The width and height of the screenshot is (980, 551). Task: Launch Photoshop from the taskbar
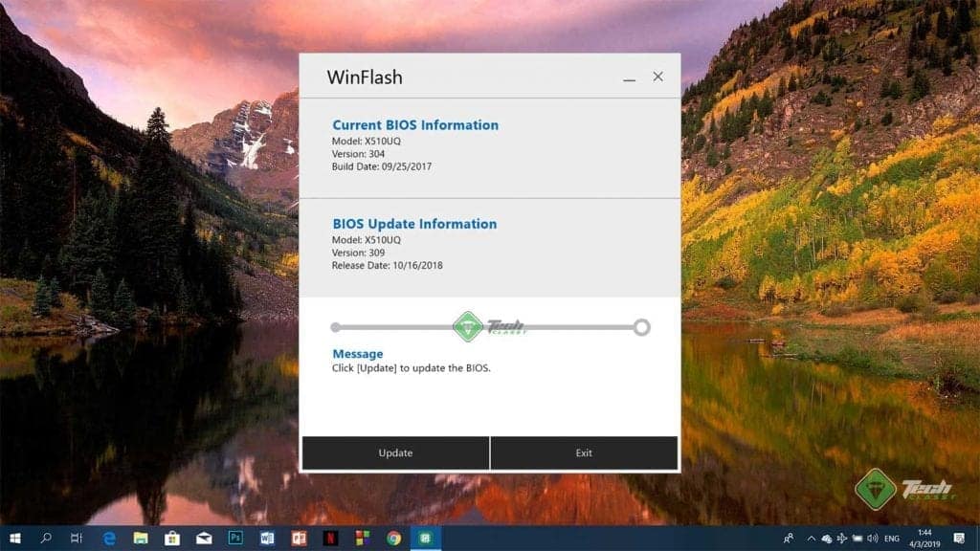point(234,538)
